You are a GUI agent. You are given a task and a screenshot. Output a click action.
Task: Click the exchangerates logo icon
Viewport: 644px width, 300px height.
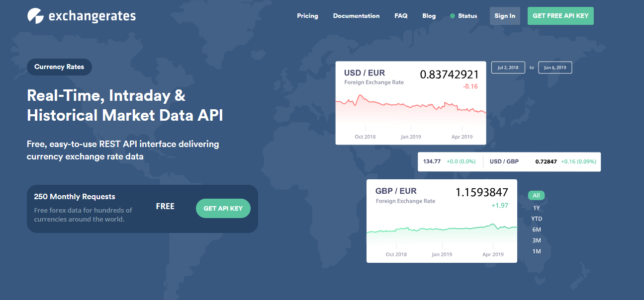pos(35,16)
